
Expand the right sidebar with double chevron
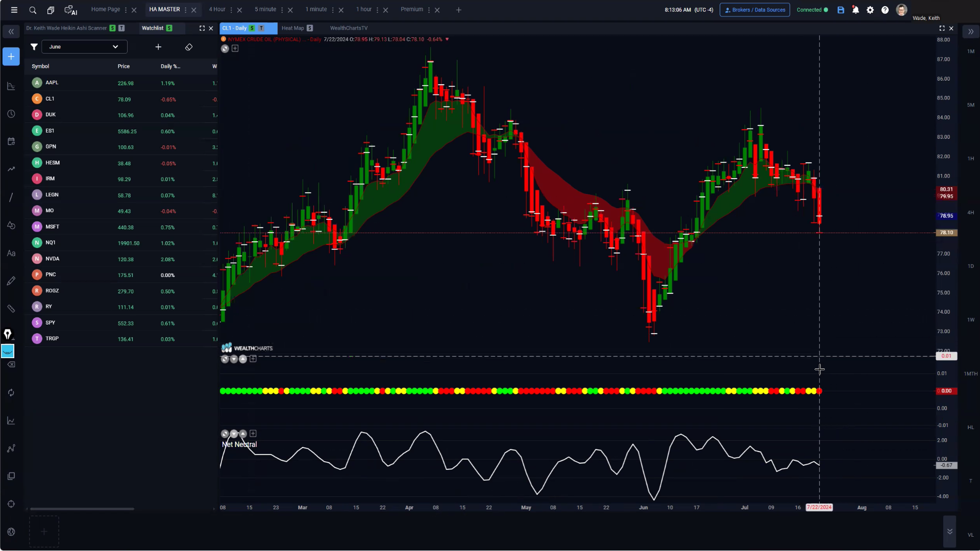pyautogui.click(x=970, y=32)
